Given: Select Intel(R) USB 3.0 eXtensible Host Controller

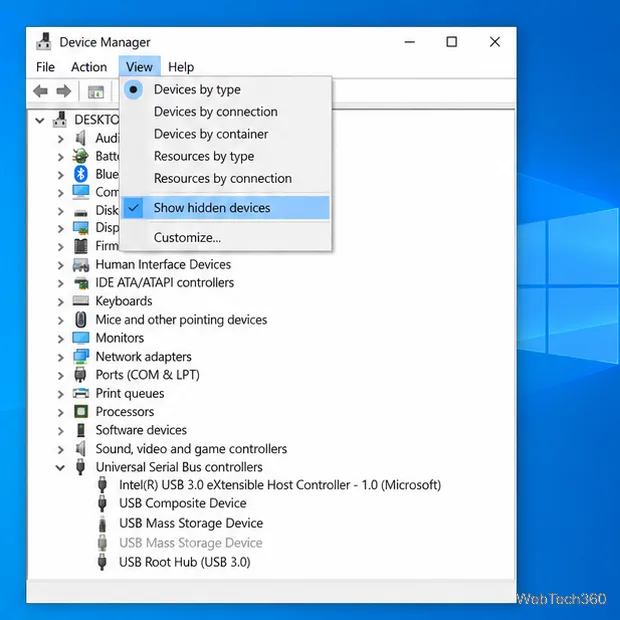Looking at the screenshot, I should (280, 485).
